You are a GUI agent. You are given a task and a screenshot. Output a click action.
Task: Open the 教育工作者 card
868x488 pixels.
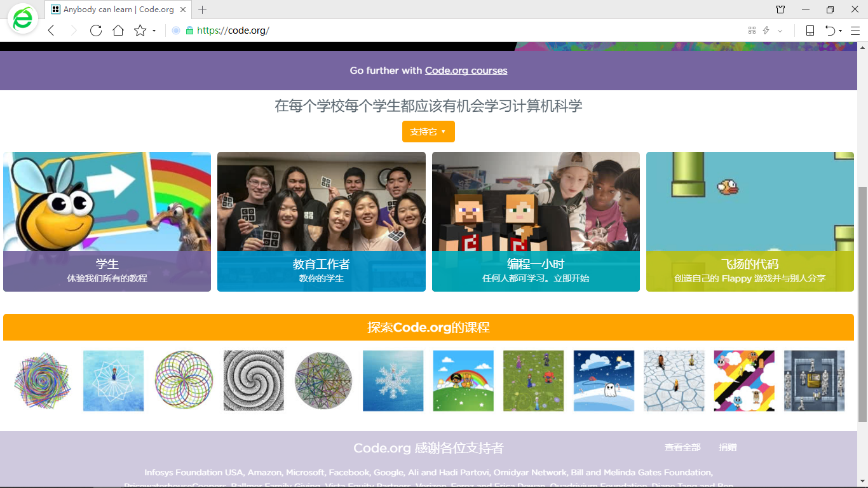[322, 222]
